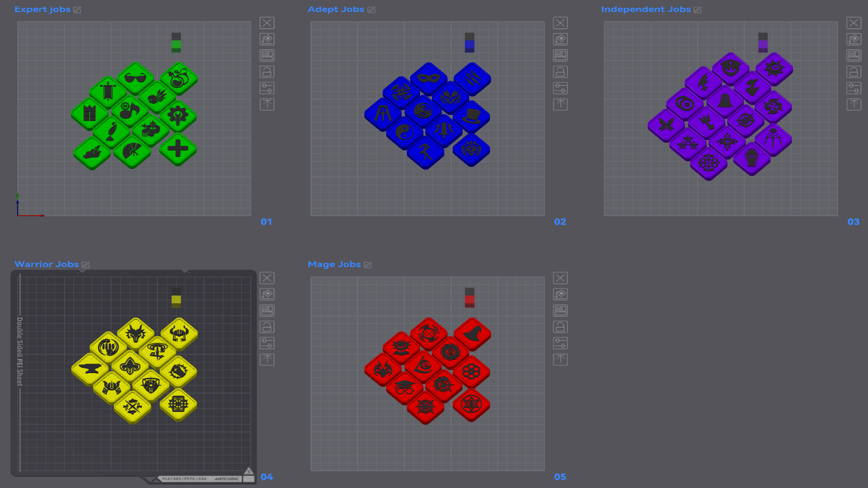The image size is (868, 488).
Task: Click the purple filament swatch on Independent plate
Action: (x=763, y=44)
